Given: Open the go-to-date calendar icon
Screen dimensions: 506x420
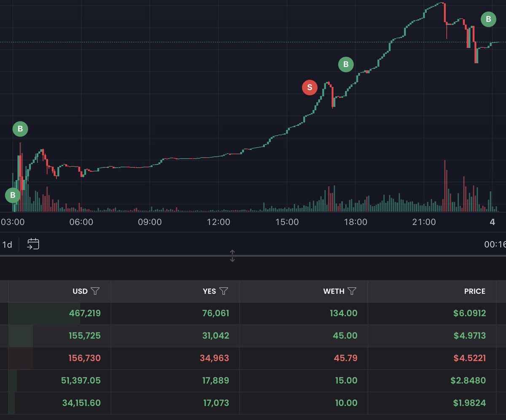Looking at the screenshot, I should [x=33, y=244].
